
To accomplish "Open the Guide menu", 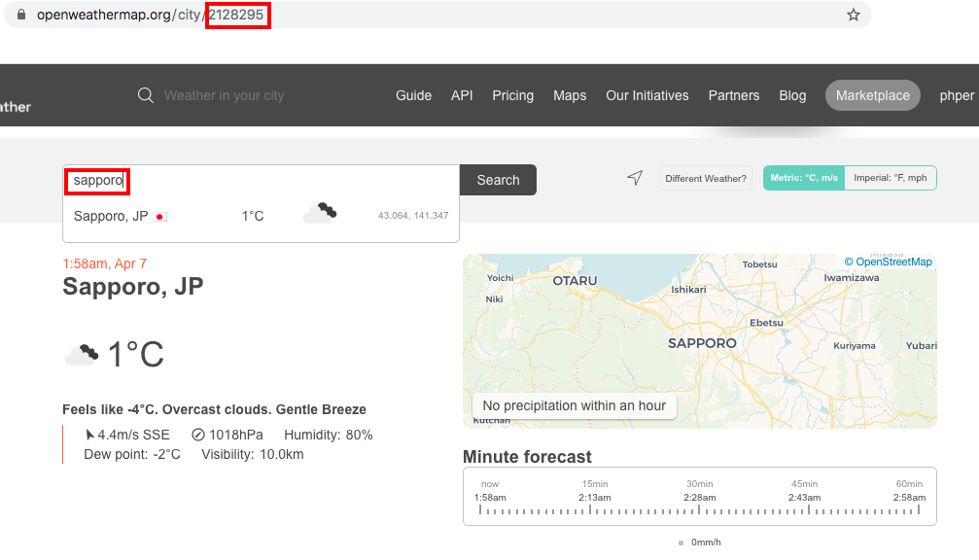I will 413,95.
